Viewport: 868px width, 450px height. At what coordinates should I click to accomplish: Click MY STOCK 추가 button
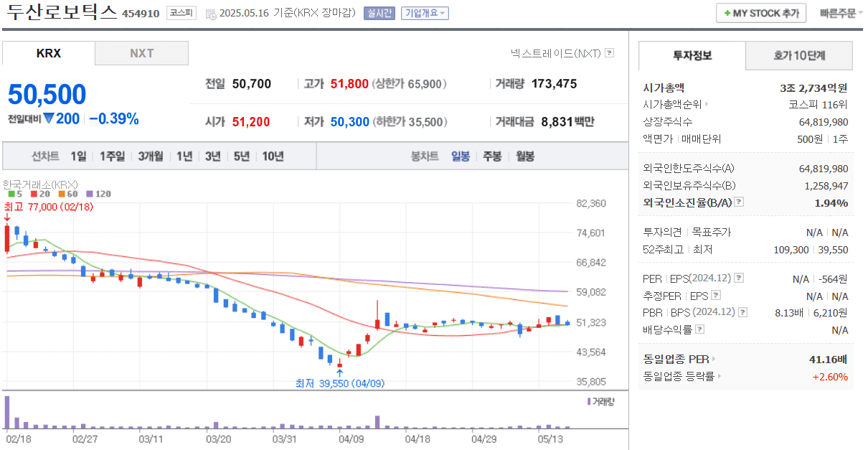point(761,13)
